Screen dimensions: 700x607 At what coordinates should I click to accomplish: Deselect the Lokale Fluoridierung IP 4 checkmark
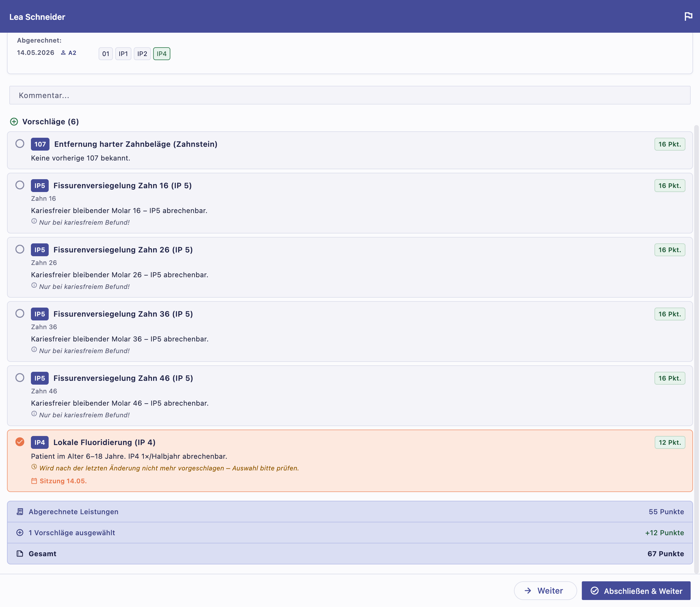20,442
